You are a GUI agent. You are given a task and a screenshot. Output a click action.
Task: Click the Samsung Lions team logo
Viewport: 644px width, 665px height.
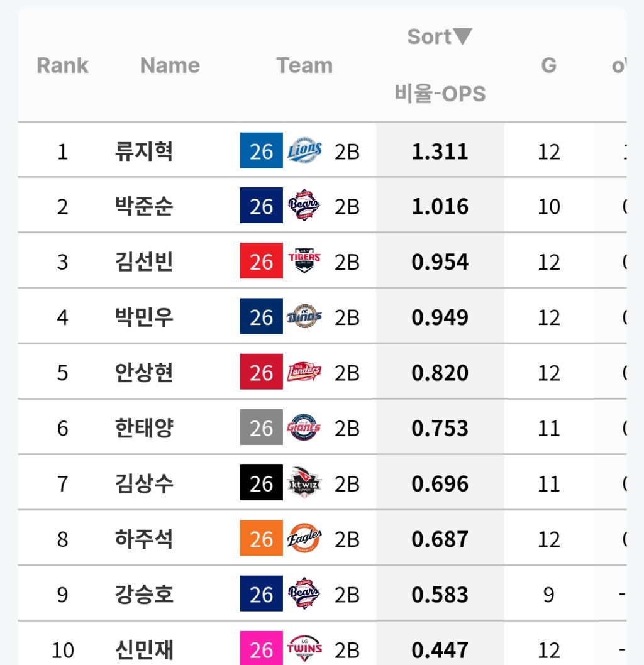[304, 151]
